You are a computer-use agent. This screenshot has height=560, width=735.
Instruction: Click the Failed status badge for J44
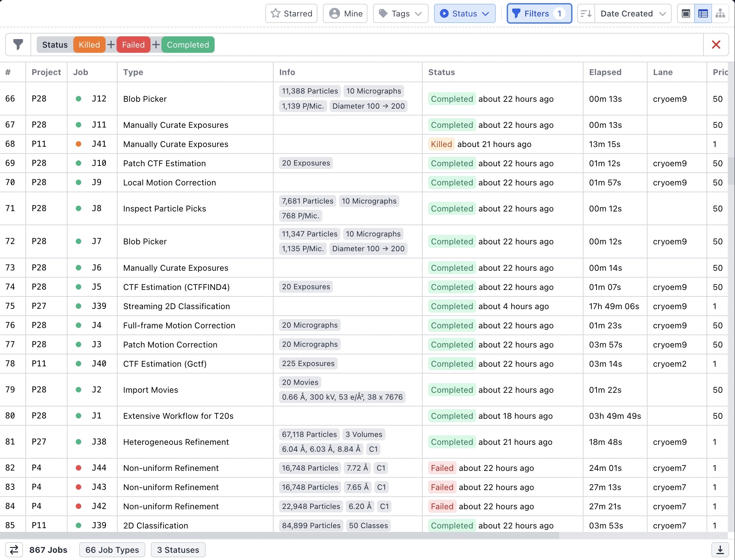(x=442, y=468)
